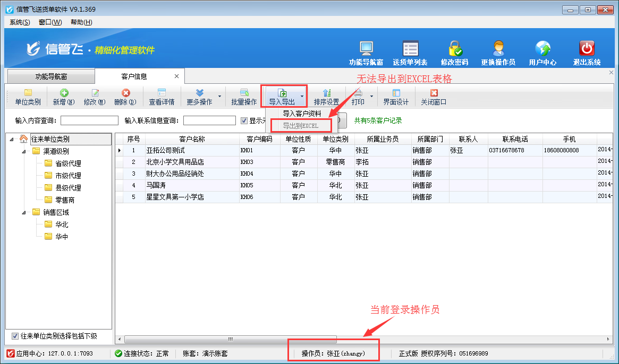Screen dimensions: 619x364
Task: Click the 删除 delete toolbar button
Action: [x=125, y=97]
